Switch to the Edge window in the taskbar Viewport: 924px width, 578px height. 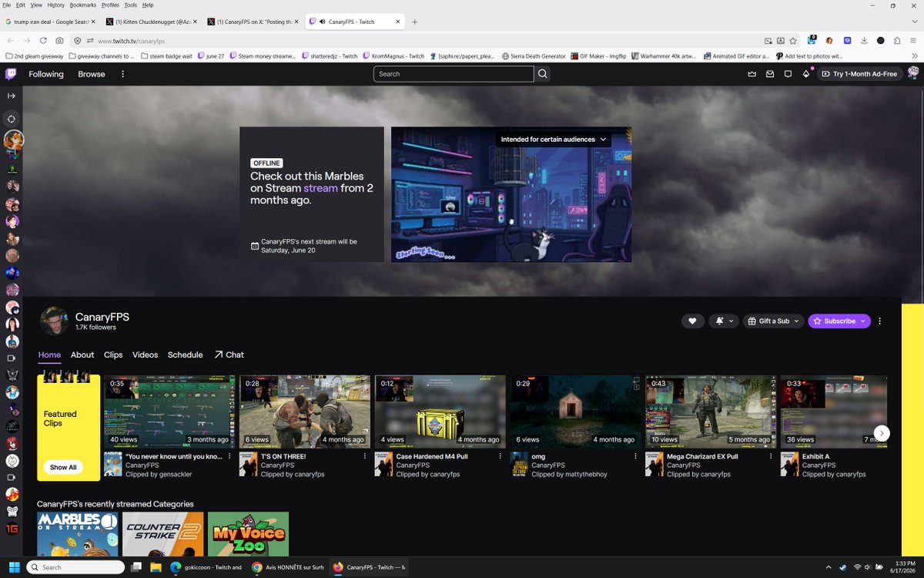click(206, 567)
